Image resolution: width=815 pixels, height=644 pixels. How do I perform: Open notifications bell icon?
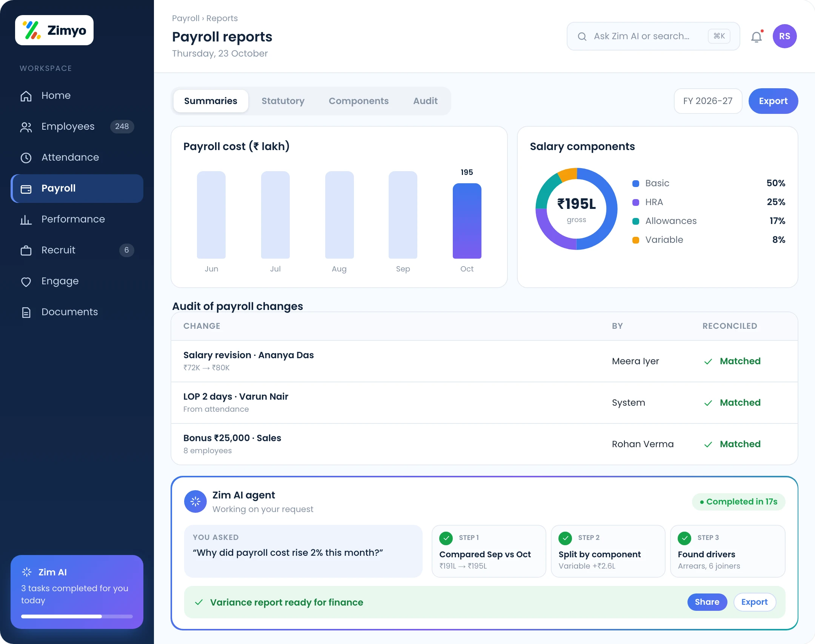pyautogui.click(x=757, y=37)
